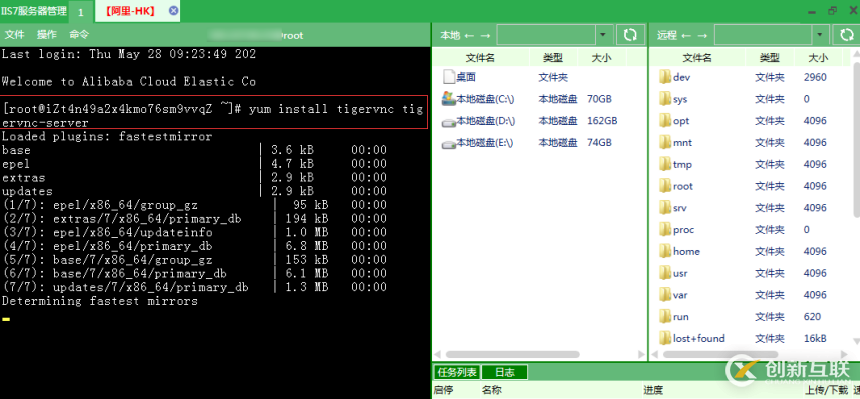The height and width of the screenshot is (399, 860).
Task: Click the local path input field
Action: (x=546, y=35)
